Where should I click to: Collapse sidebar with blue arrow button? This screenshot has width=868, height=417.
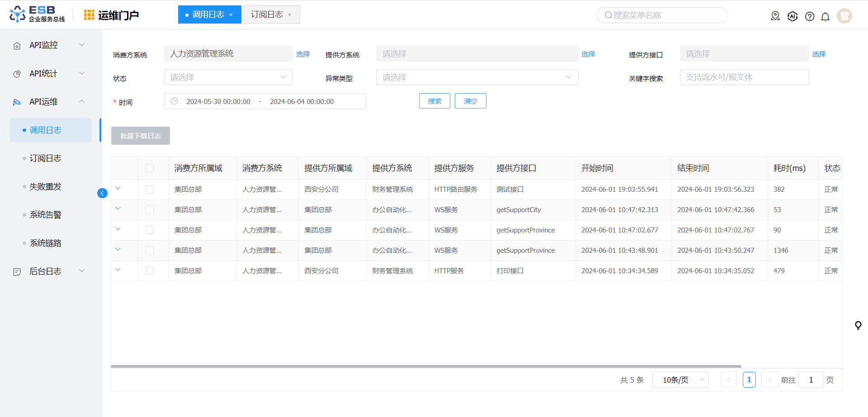102,193
